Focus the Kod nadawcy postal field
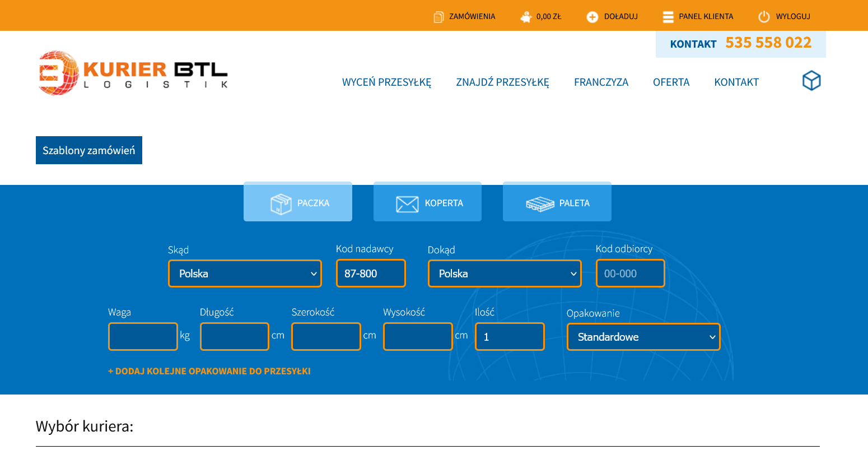Viewport: 868px width, 450px height. (371, 273)
